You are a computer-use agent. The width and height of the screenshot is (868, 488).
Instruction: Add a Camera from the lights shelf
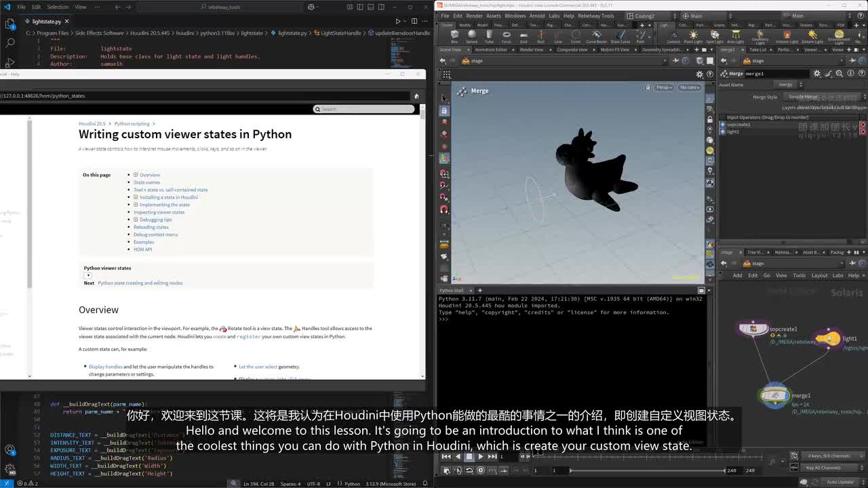click(x=673, y=36)
